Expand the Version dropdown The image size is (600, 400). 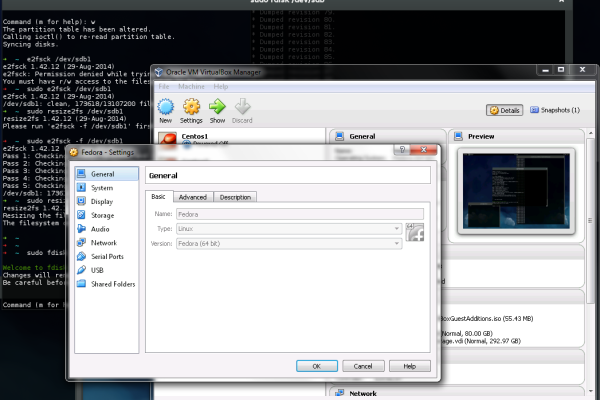[x=397, y=243]
